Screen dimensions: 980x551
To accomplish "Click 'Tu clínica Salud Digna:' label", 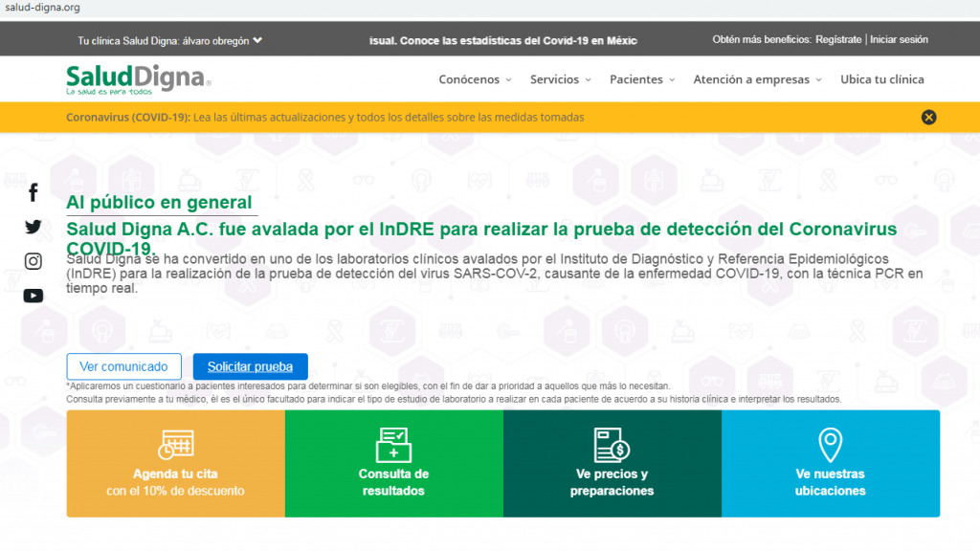I will 129,40.
